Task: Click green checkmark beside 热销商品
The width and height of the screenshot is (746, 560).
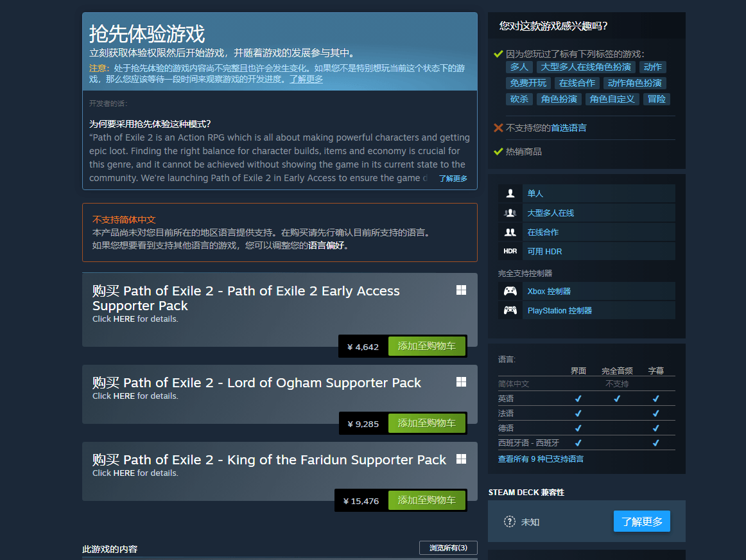Action: point(498,152)
